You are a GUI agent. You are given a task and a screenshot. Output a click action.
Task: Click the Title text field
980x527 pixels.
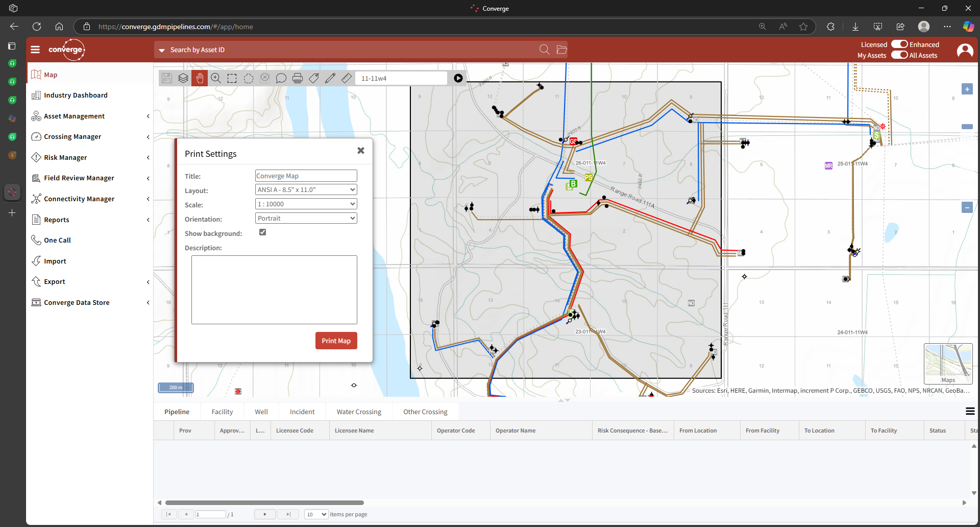pyautogui.click(x=306, y=176)
